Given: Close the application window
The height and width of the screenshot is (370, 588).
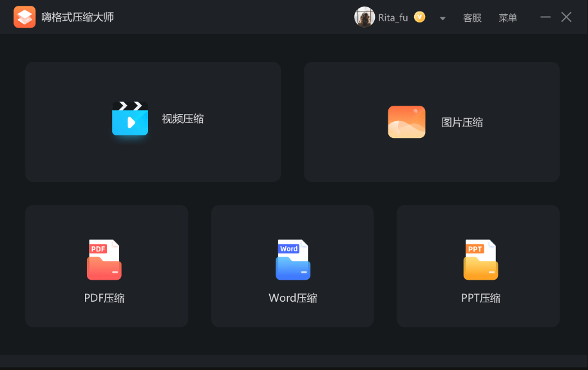Looking at the screenshot, I should click(566, 17).
